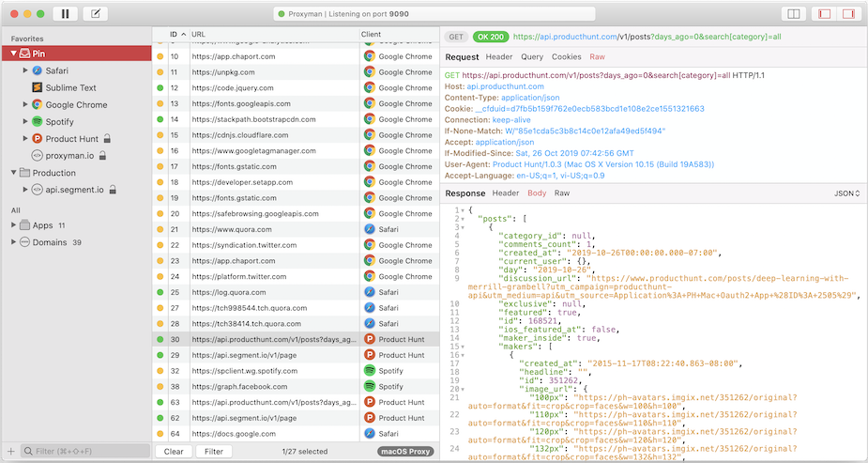This screenshot has width=868, height=463.
Task: Select row 38 graph.facebook.com
Action: [x=297, y=387]
